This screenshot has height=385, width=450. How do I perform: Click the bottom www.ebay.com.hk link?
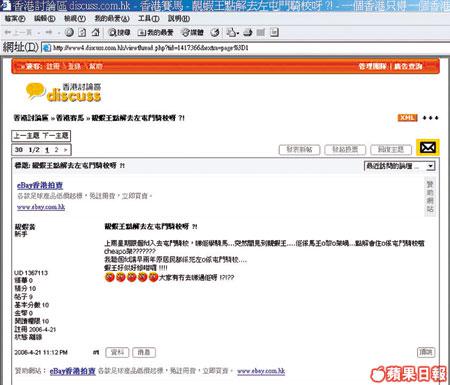point(261,371)
